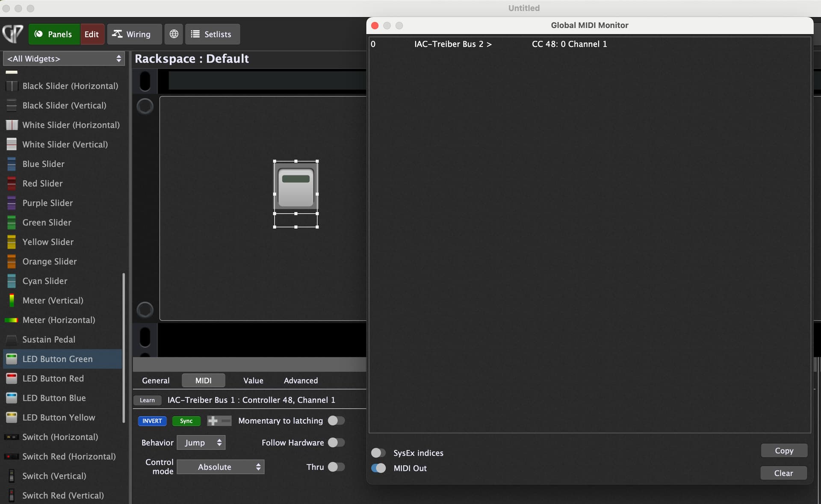Toggle Momentary to latching switch
Viewport: 821px width, 504px height.
336,421
